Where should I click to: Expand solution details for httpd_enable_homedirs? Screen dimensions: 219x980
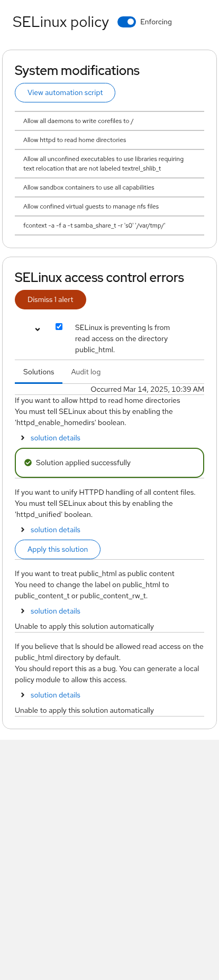pyautogui.click(x=56, y=438)
